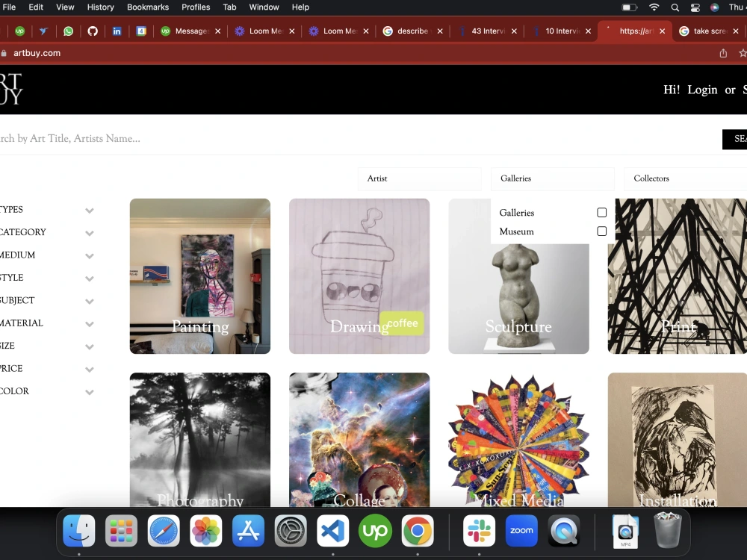Launch Zoom from the dock
This screenshot has height=560, width=747.
[521, 530]
